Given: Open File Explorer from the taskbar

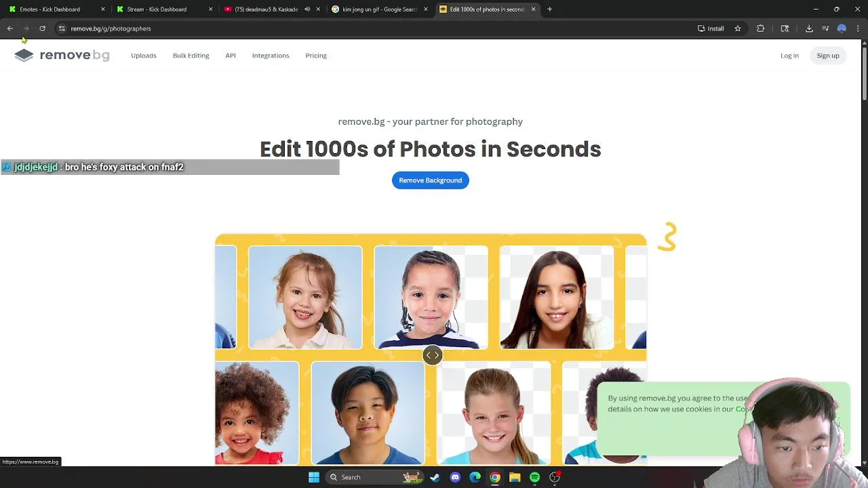Looking at the screenshot, I should coord(515,477).
